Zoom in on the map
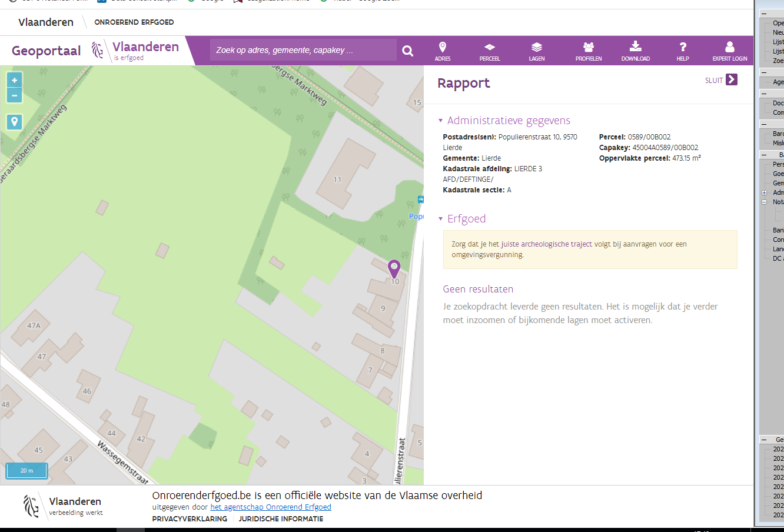Screen dimensions: 784x532 click(x=15, y=81)
